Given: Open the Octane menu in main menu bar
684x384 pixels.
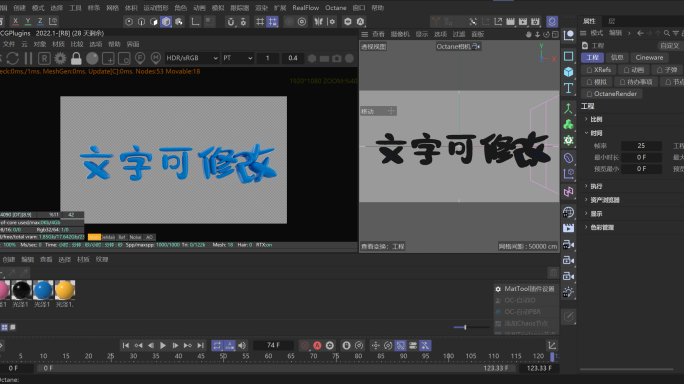Looking at the screenshot, I should coord(335,7).
